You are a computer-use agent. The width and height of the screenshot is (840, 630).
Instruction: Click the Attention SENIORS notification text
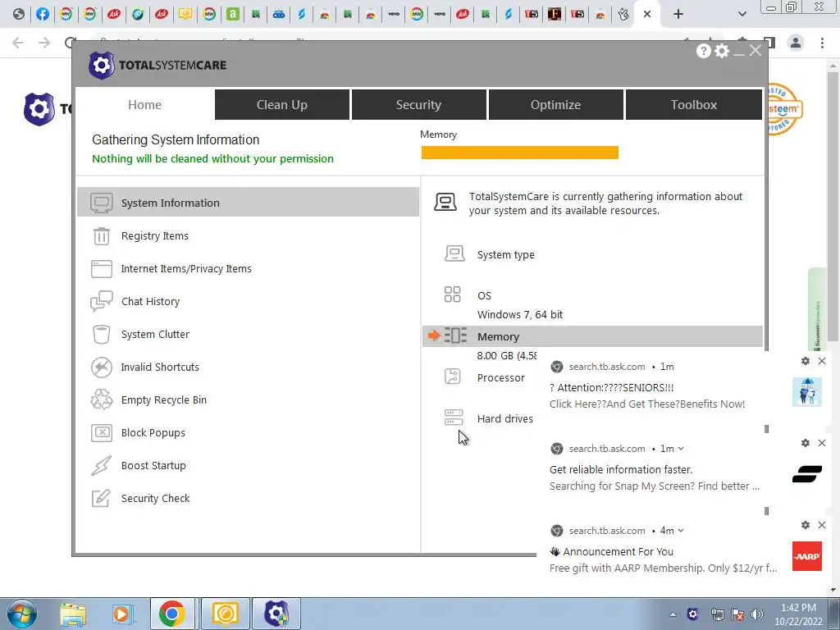611,387
